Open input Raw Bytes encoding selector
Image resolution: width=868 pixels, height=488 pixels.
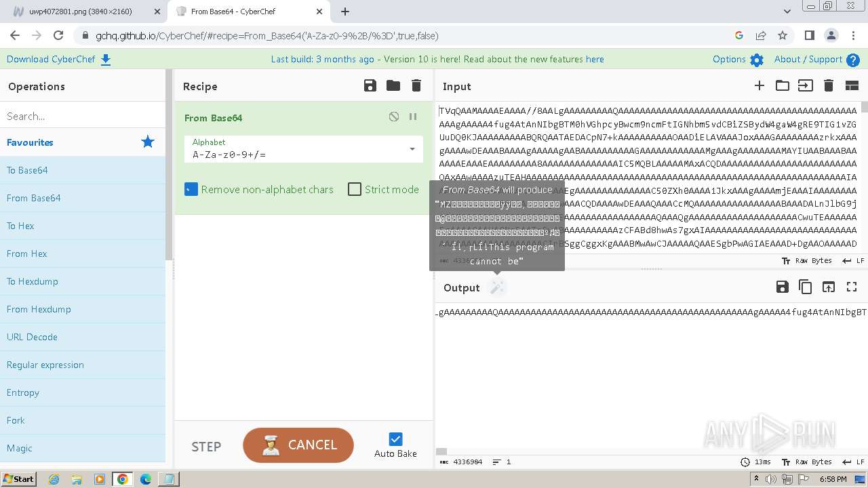(806, 260)
